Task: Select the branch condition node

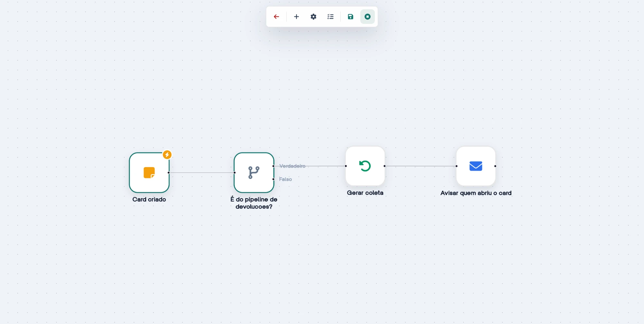Action: [x=254, y=172]
